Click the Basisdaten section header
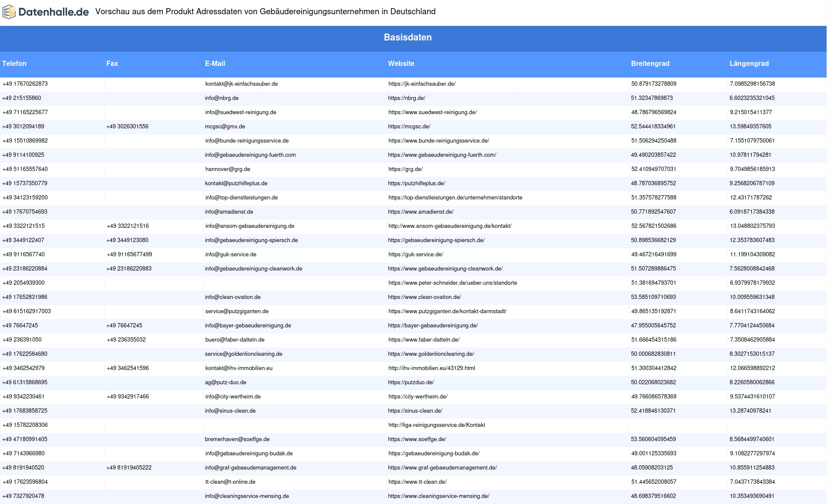This screenshot has height=504, width=827. (407, 37)
